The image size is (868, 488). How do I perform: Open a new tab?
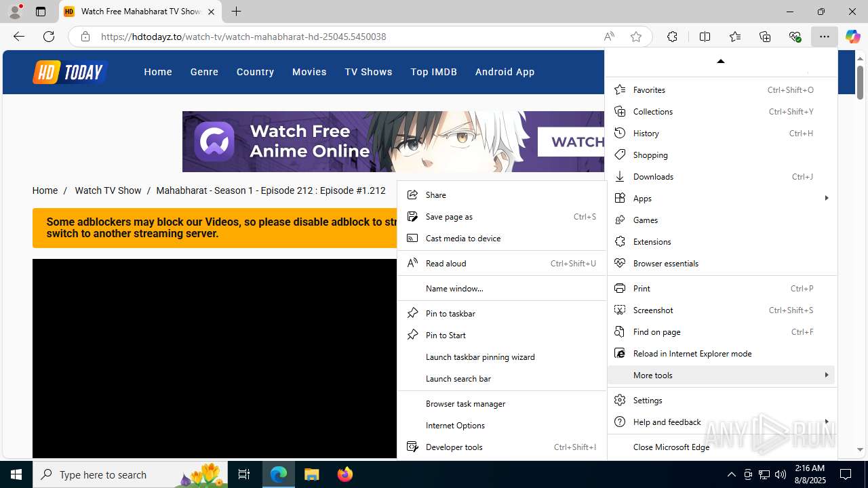[236, 12]
